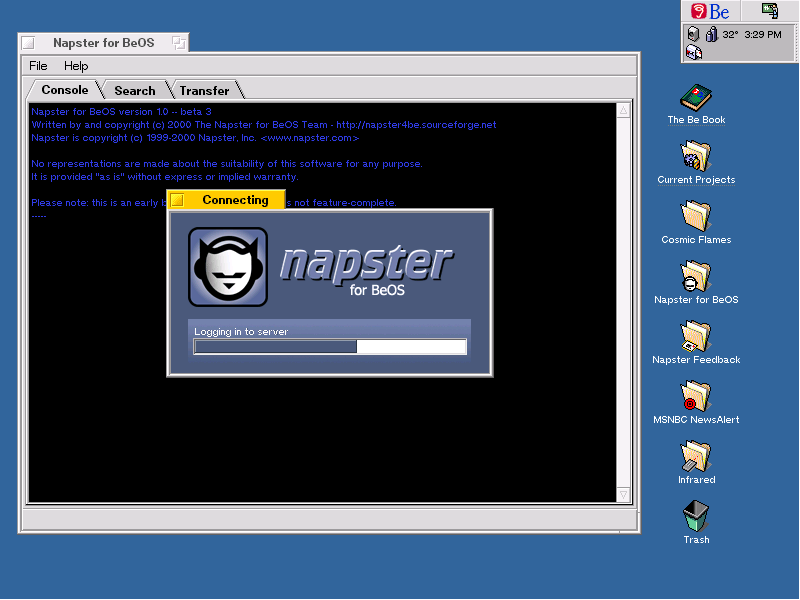Screen dimensions: 800x600
Task: Click the 3:29 PM clock
Action: (763, 35)
